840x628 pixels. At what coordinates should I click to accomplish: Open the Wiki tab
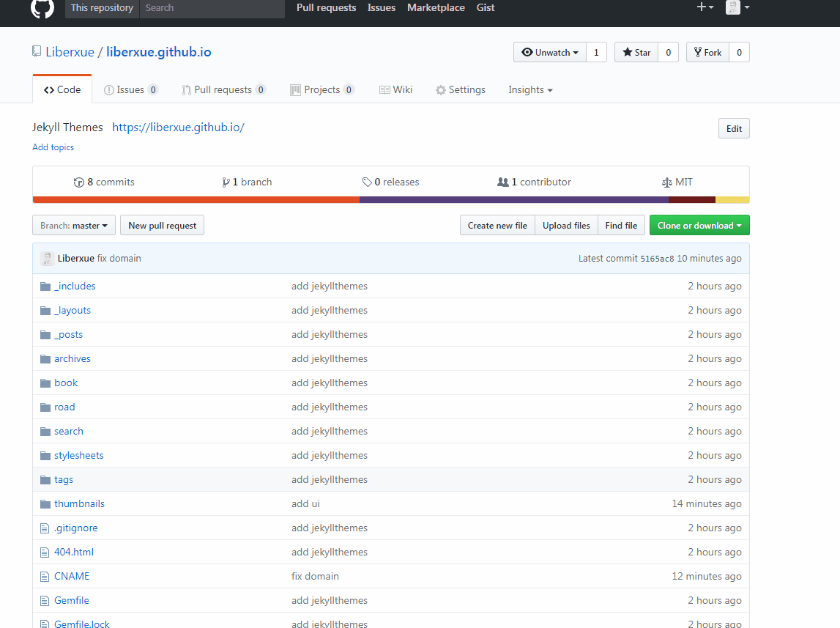point(396,90)
